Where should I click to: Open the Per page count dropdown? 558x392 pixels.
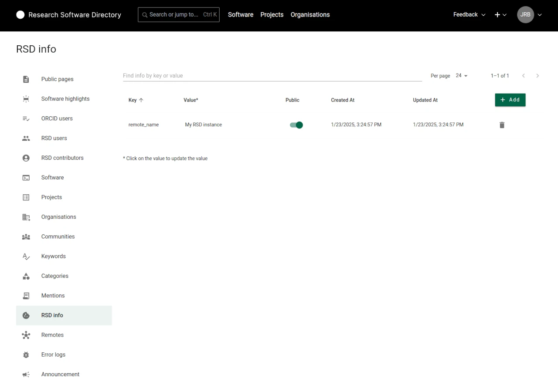tap(461, 76)
